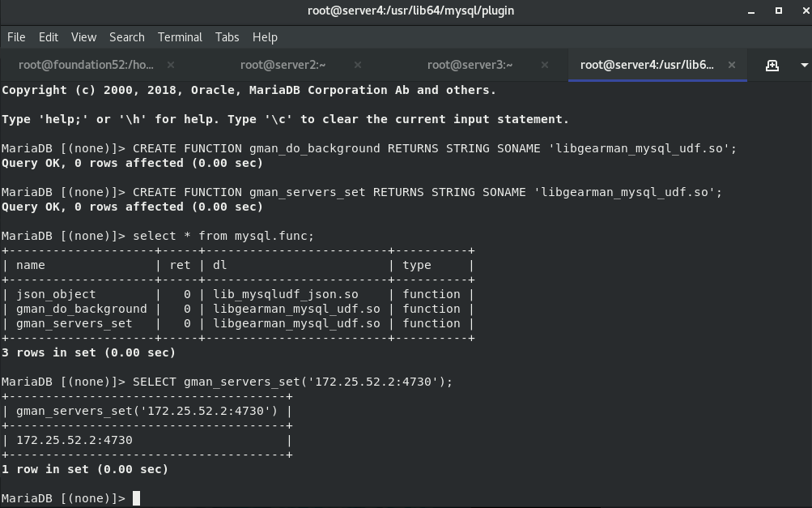The width and height of the screenshot is (812, 508).
Task: Close the terminal window
Action: tap(806, 11)
